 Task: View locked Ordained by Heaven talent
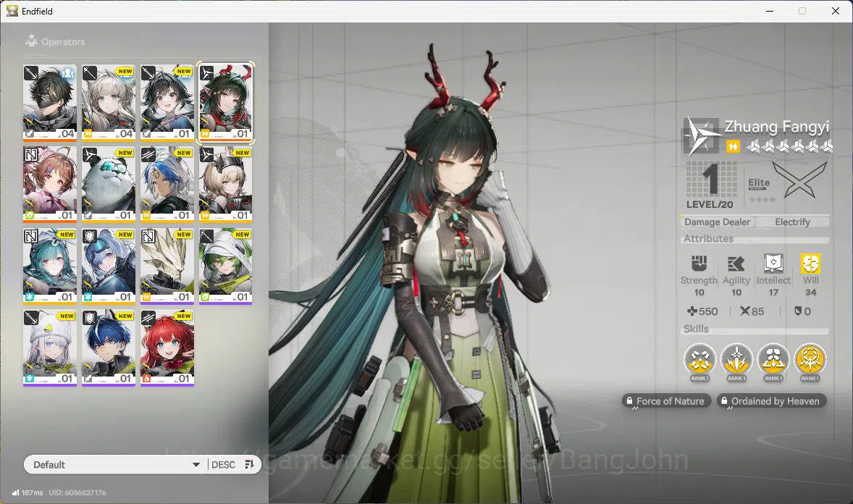coord(771,401)
